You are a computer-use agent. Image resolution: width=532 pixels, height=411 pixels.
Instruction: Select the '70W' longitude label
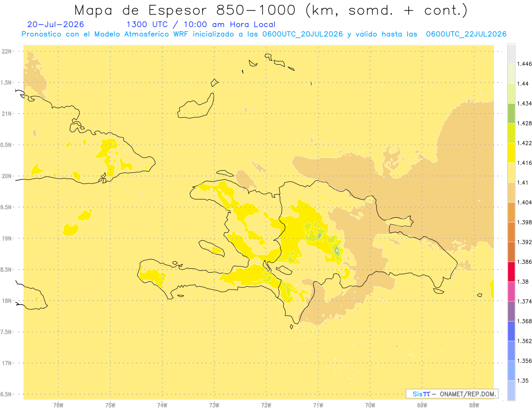point(370,405)
